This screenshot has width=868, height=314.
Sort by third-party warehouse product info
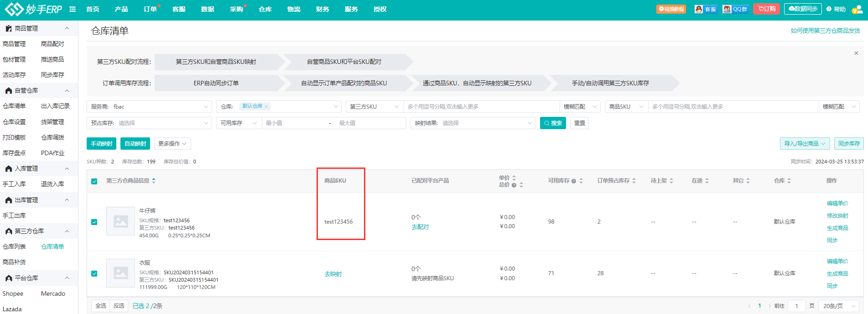pos(154,181)
